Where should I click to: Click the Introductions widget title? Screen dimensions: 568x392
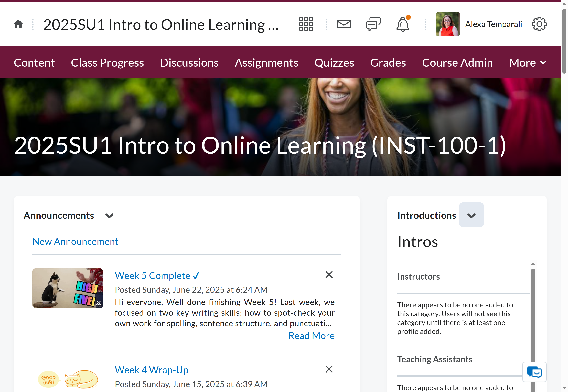[x=426, y=215]
